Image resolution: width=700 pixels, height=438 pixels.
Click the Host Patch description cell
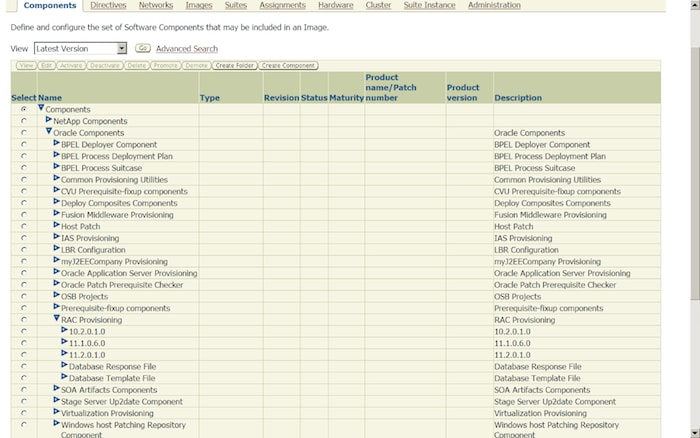pyautogui.click(x=577, y=226)
